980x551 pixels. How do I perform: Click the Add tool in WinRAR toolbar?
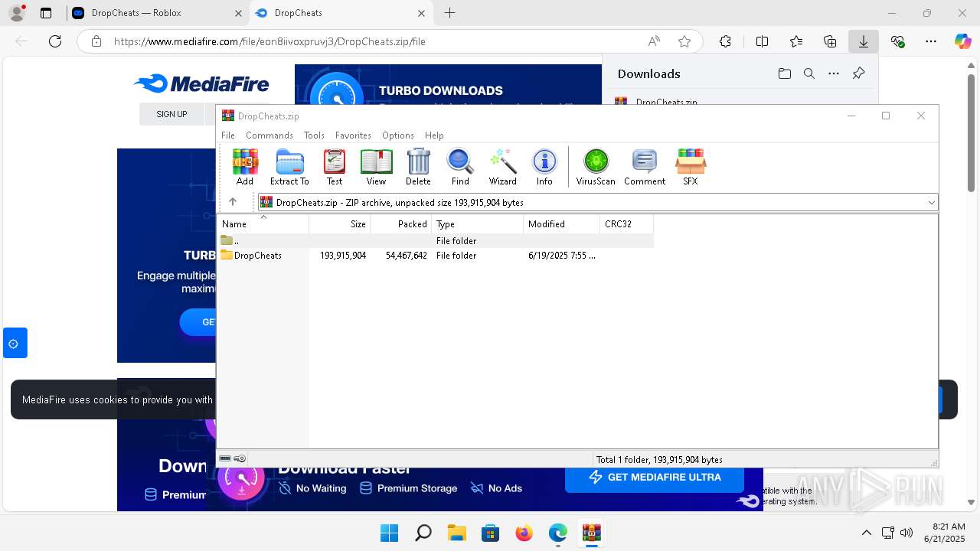[x=245, y=167]
